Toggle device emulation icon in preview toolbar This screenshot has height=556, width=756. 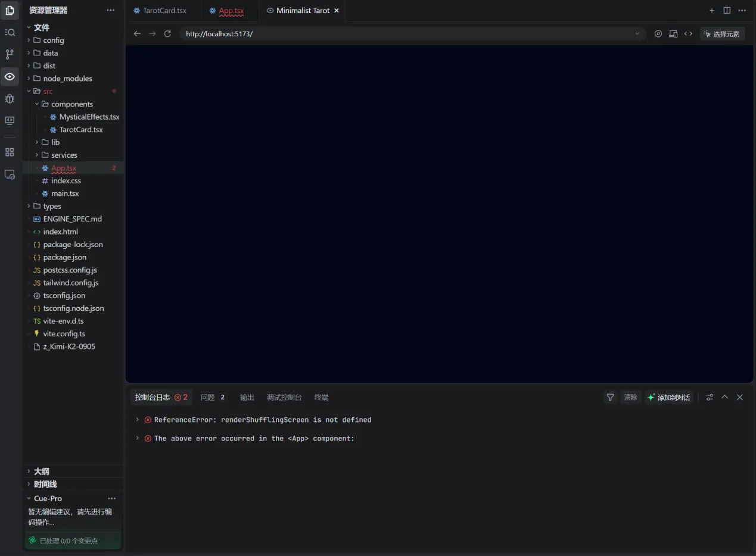[673, 34]
